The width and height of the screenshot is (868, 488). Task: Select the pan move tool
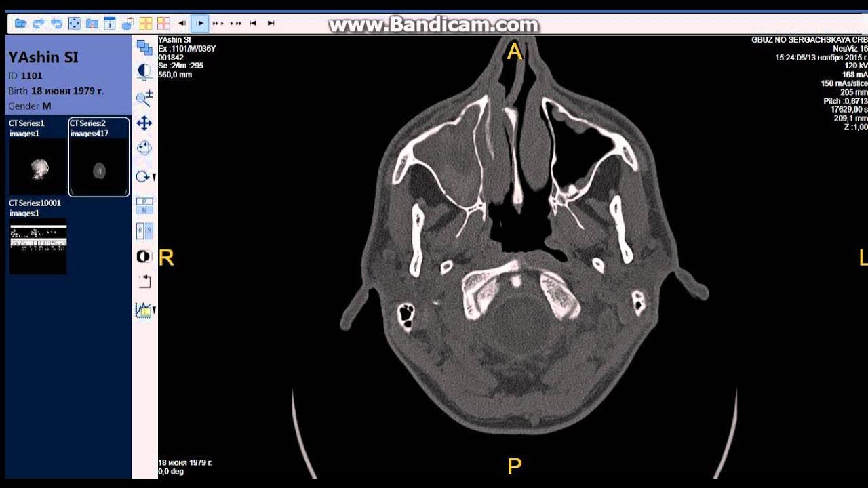(144, 123)
